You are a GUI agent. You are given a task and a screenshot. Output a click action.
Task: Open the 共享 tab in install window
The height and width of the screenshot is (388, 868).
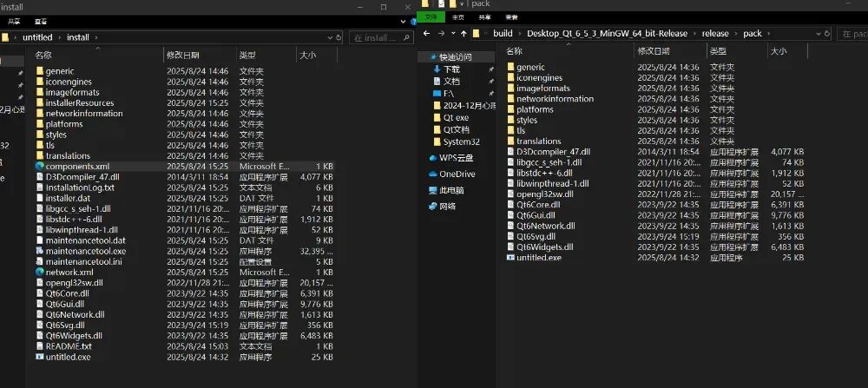[14, 21]
